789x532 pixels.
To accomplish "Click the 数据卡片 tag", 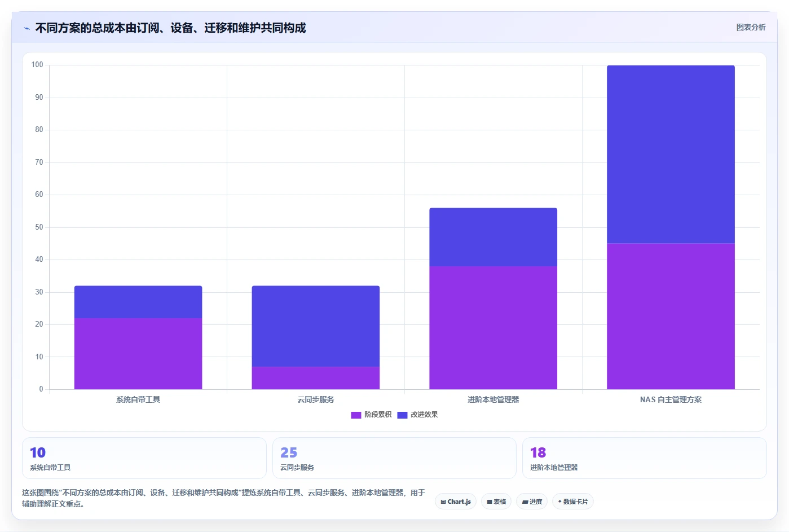I will coord(573,502).
